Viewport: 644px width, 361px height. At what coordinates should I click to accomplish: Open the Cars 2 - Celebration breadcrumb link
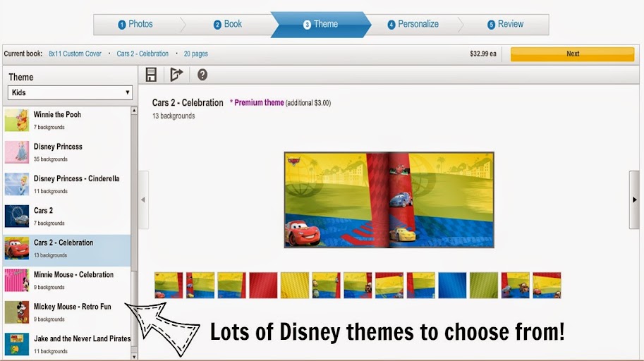[142, 54]
